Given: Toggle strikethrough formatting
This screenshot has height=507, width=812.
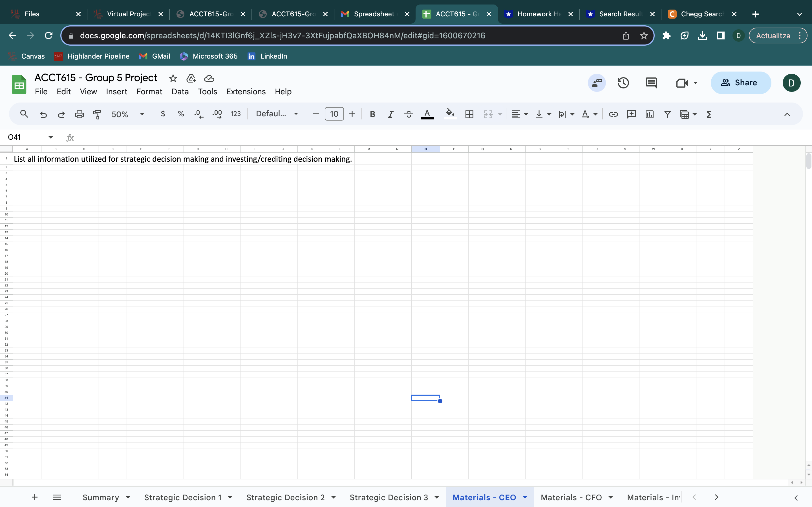Looking at the screenshot, I should pos(408,114).
